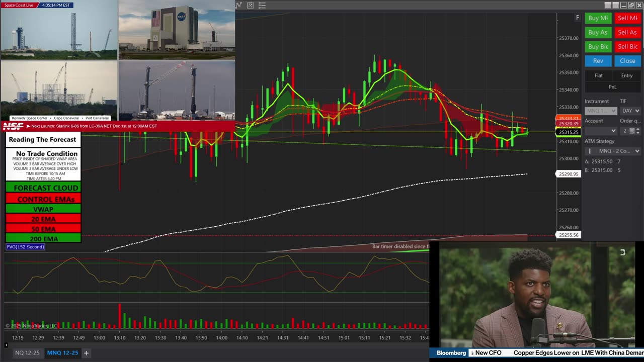Click the Buy Ask button
This screenshot has width=644, height=362.
(x=598, y=32)
